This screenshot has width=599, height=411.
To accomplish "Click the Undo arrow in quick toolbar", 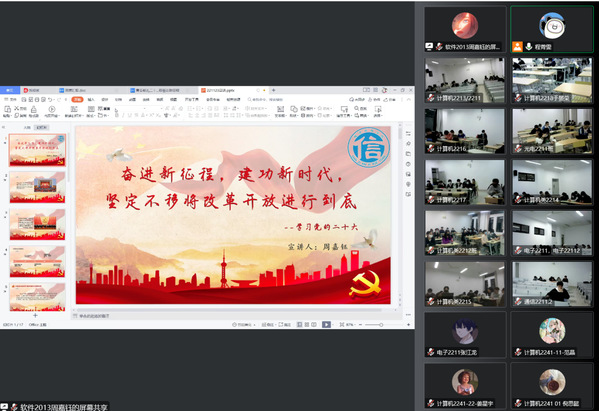I will click(50, 100).
